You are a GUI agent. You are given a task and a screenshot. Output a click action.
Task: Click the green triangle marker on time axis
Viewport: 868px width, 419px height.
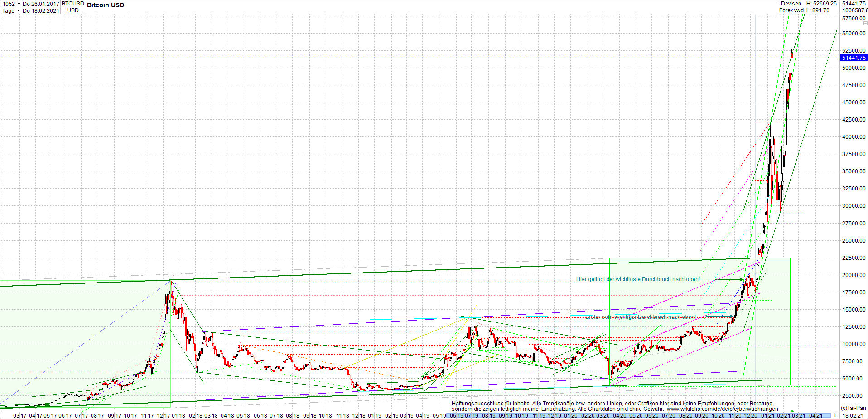pyautogui.click(x=792, y=411)
